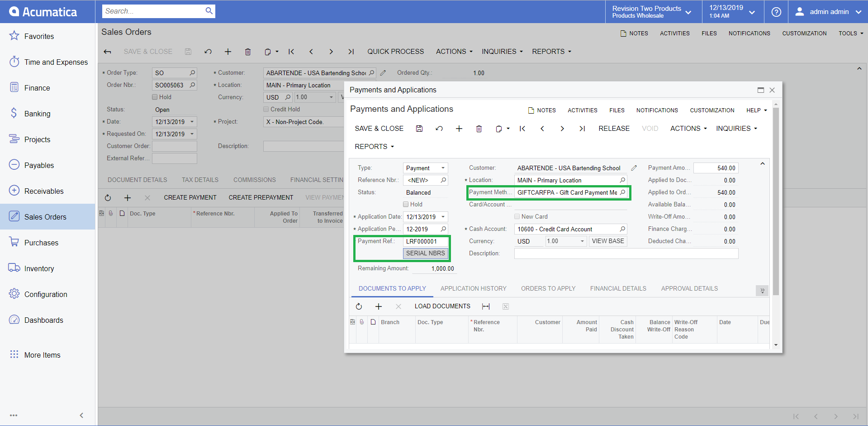868x426 pixels.
Task: Switch to the Financial Details tab
Action: (x=618, y=288)
